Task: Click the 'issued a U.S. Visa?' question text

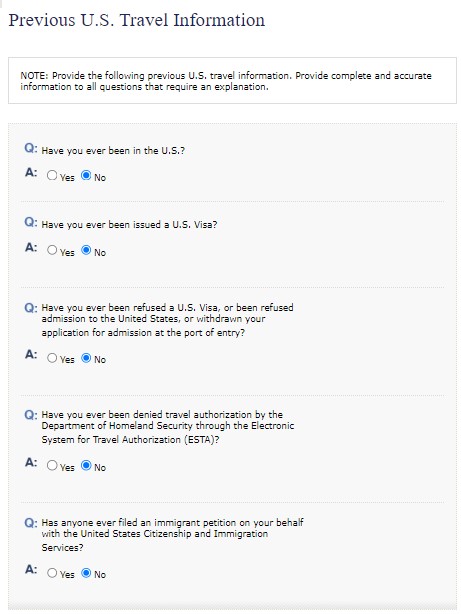Action: 129,225
